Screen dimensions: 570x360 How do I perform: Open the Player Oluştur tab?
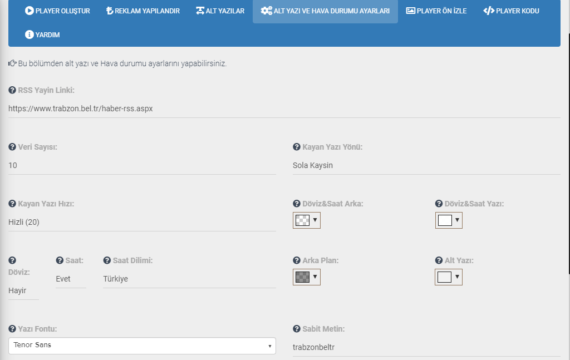point(57,11)
